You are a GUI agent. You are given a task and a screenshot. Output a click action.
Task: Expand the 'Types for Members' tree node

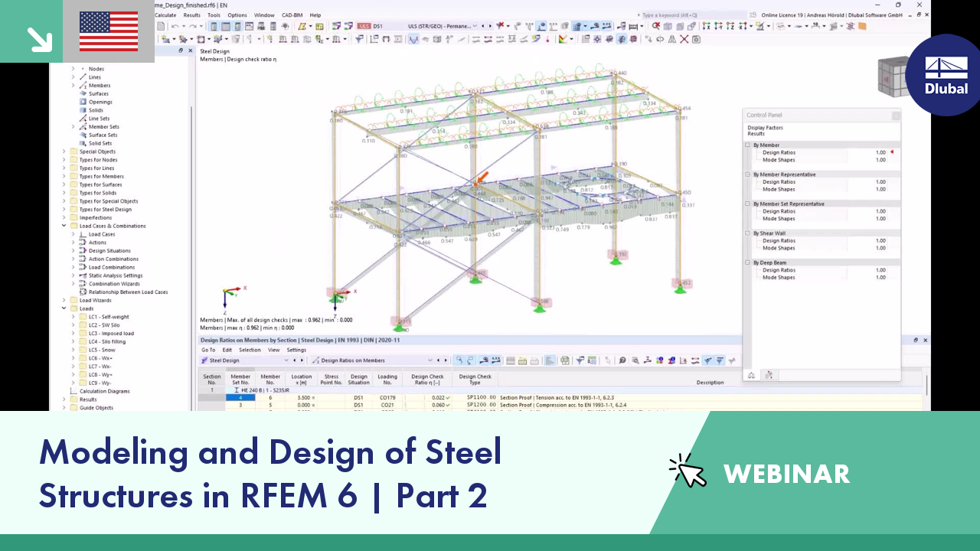64,176
